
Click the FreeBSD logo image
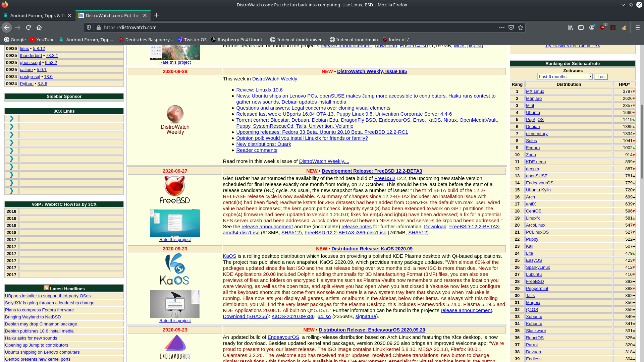[175, 189]
